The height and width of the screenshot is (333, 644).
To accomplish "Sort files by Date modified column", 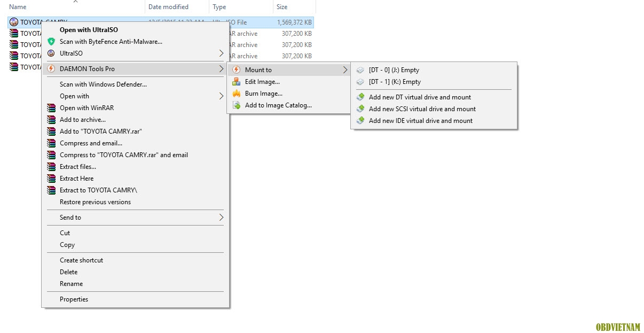I will (x=168, y=7).
